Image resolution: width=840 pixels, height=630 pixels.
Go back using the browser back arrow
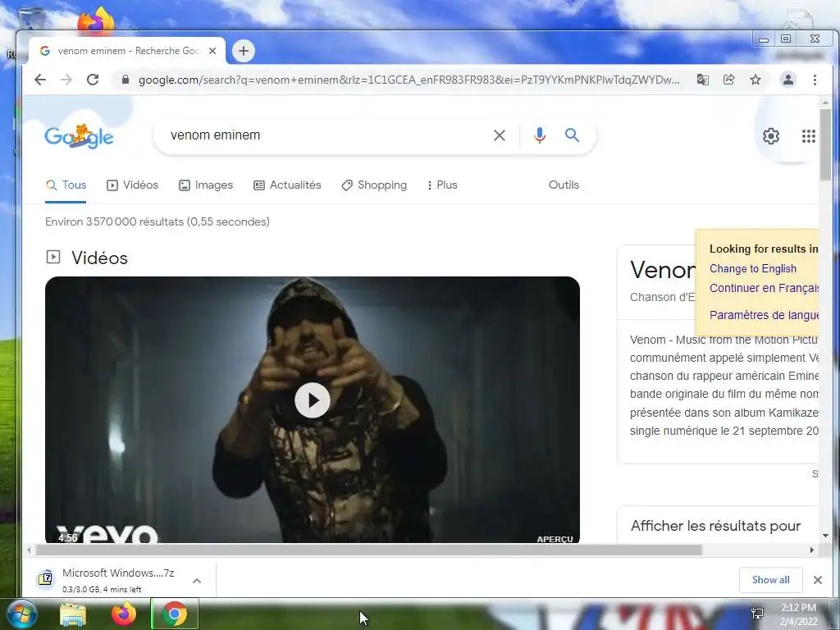point(40,80)
